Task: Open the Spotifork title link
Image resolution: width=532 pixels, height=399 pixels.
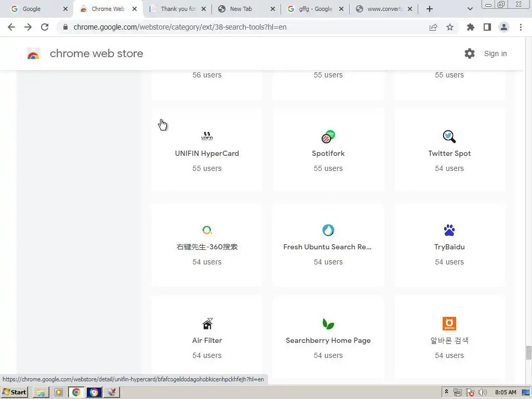Action: coord(328,153)
